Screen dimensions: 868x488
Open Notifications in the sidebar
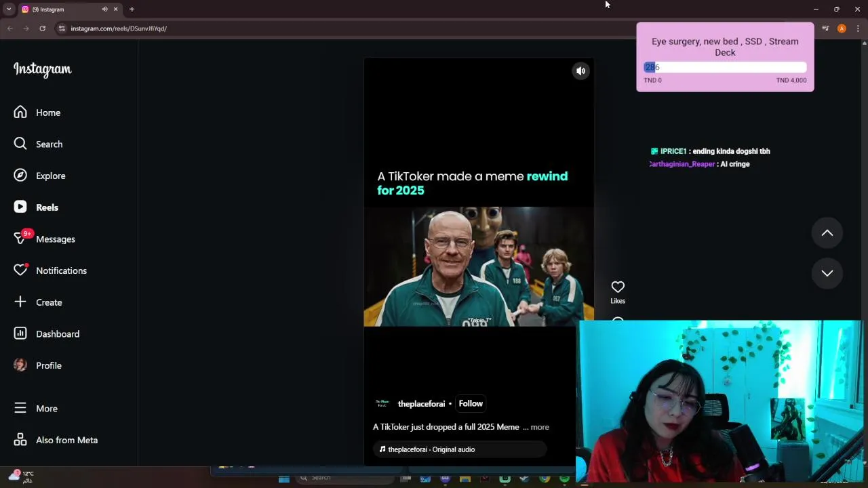51,270
